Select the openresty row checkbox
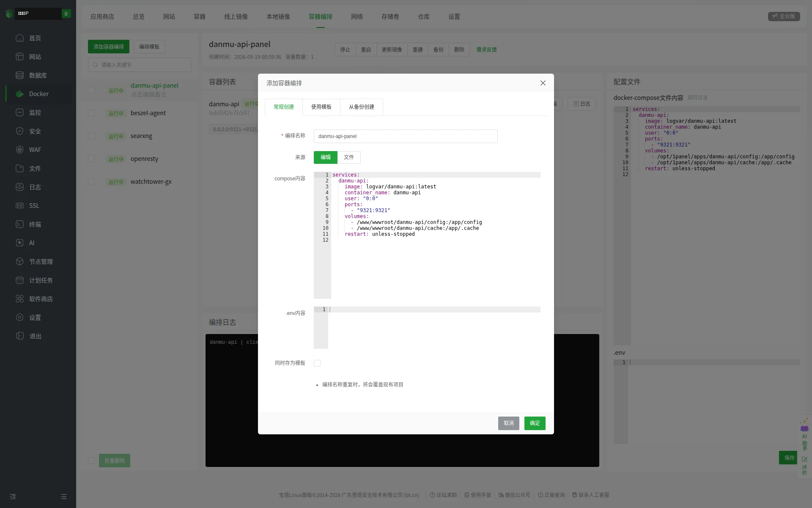The height and width of the screenshot is (508, 812). tap(91, 159)
